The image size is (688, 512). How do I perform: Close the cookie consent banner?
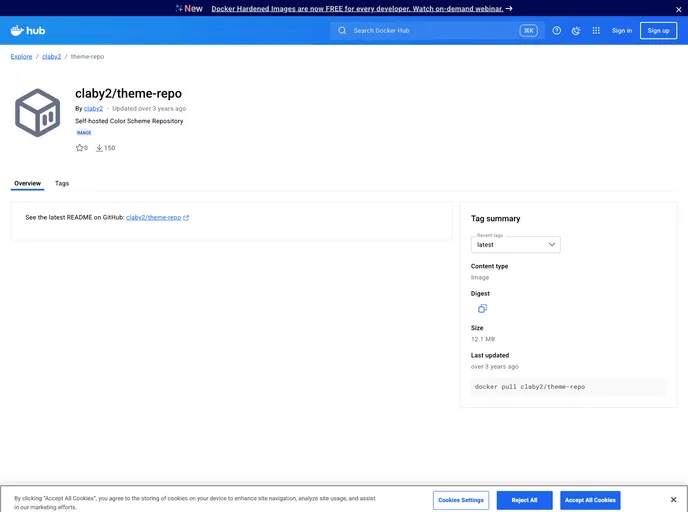[x=673, y=500]
